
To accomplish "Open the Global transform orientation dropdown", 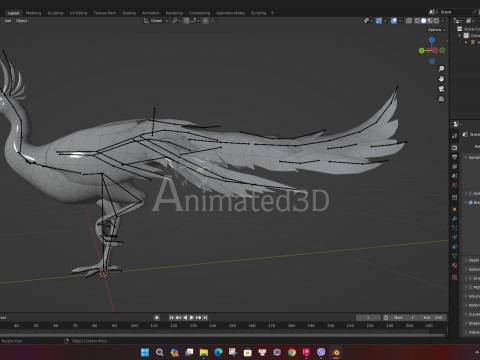I will pos(156,21).
